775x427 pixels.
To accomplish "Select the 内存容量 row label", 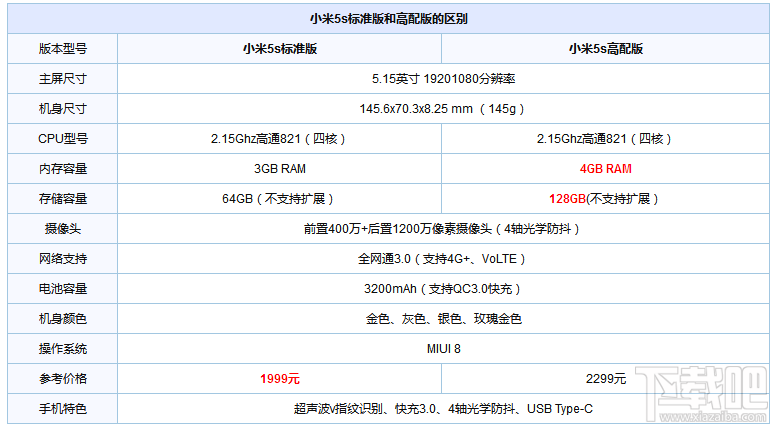I will 63,169.
